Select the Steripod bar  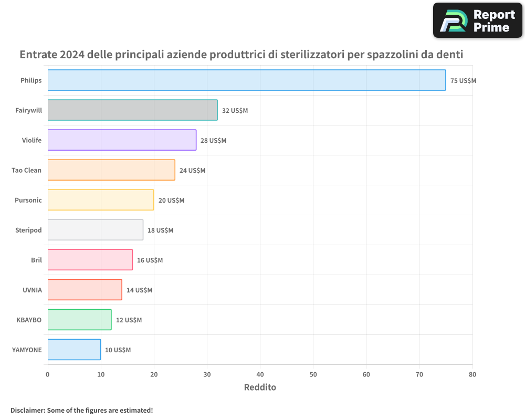tap(96, 230)
